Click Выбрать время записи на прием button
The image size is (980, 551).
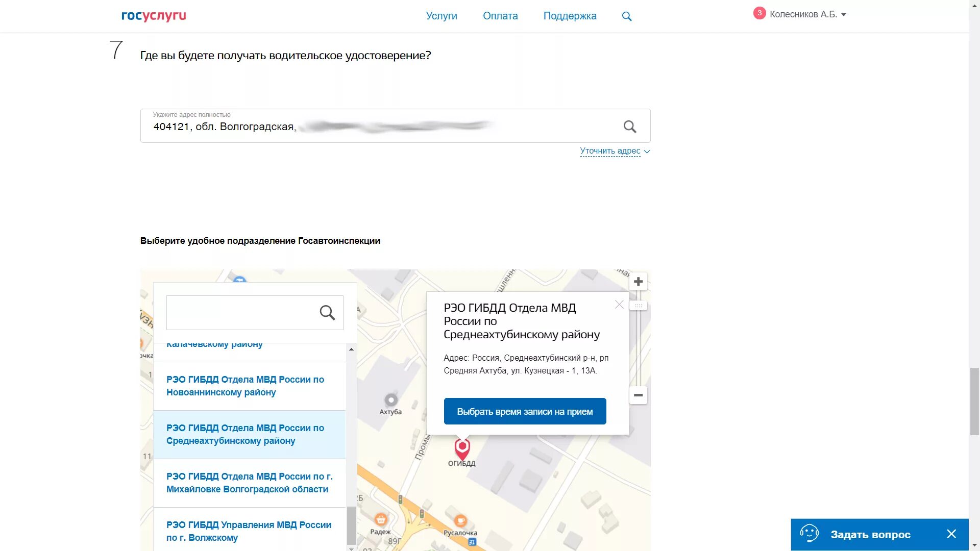525,411
